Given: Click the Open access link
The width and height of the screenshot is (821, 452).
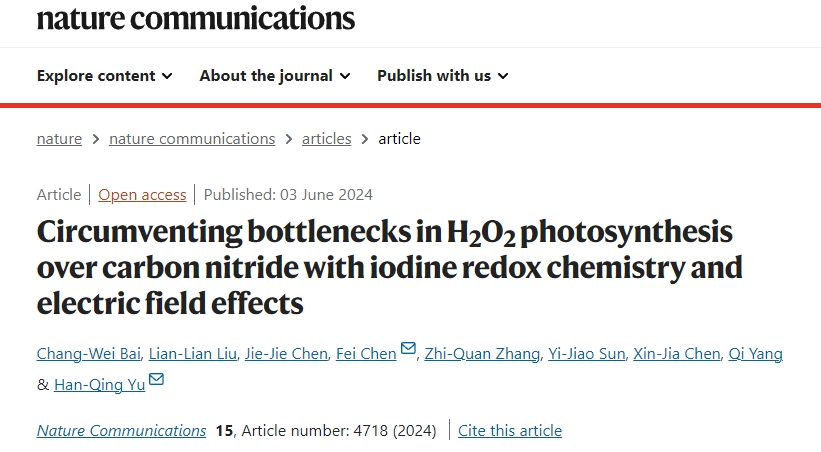Looking at the screenshot, I should tap(142, 195).
